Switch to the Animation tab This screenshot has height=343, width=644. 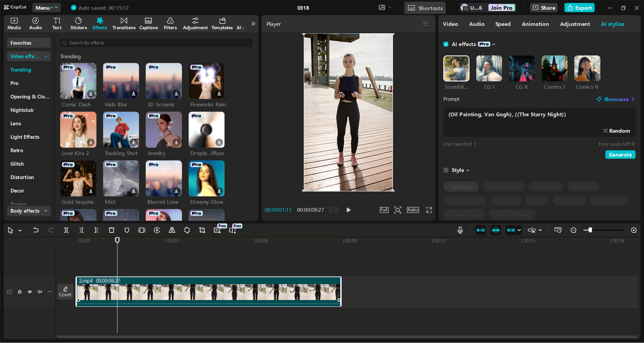click(x=535, y=24)
